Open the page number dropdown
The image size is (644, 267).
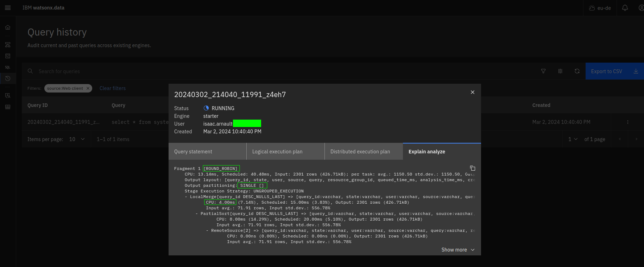pos(573,139)
